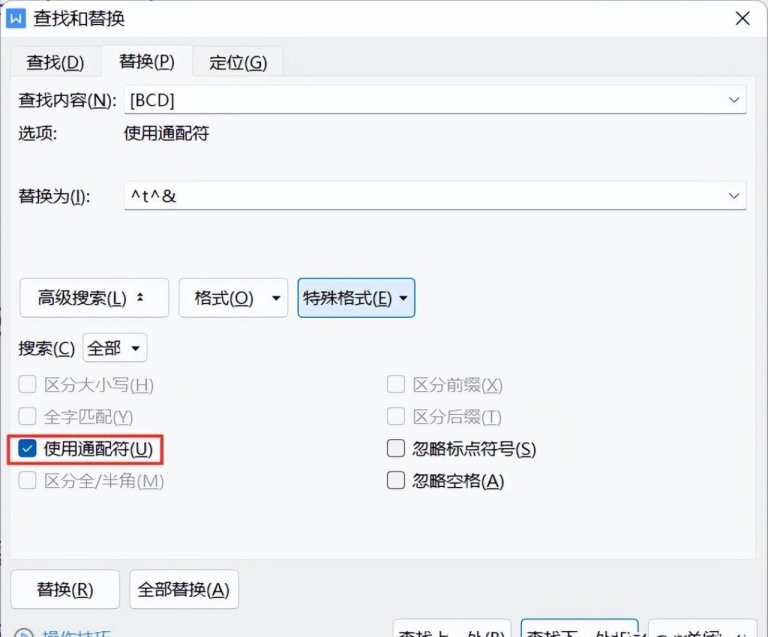Enable the 忽略标点符号(S) checkbox

click(x=396, y=448)
